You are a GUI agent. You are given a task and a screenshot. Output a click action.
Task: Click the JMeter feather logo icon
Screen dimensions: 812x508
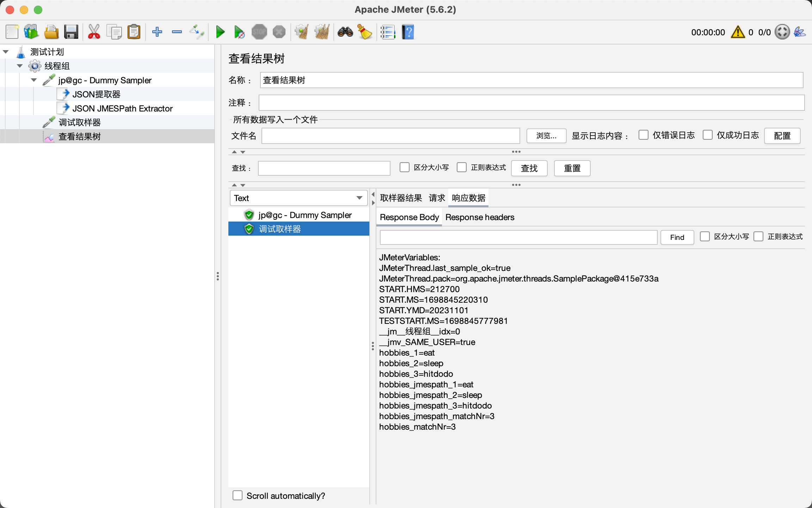point(800,32)
